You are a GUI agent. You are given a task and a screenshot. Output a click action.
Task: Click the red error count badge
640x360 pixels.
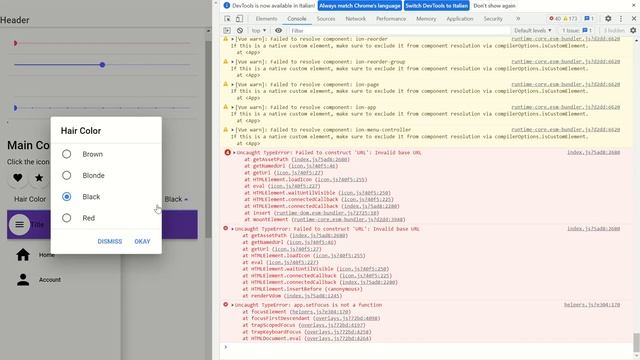(555, 19)
